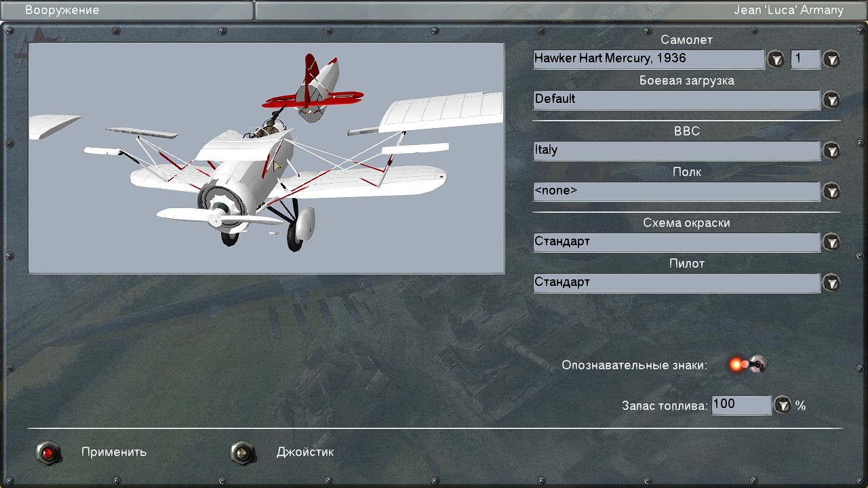The height and width of the screenshot is (488, 868).
Task: Click the biplane 3D preview image
Action: tap(267, 158)
